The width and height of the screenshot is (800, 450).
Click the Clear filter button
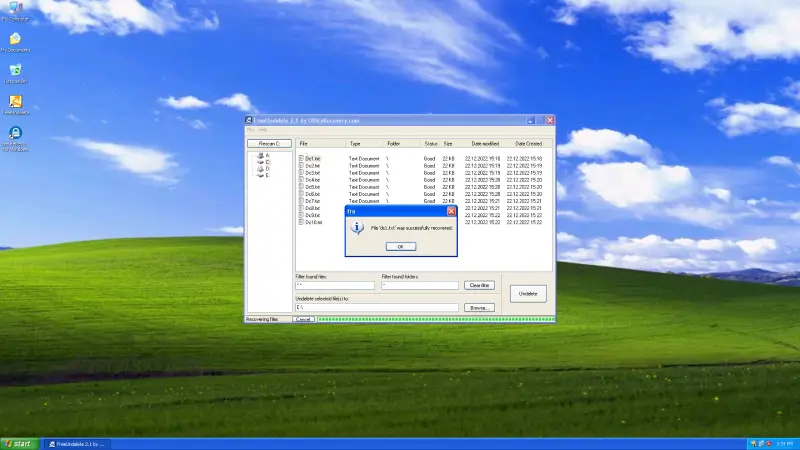pyautogui.click(x=479, y=285)
